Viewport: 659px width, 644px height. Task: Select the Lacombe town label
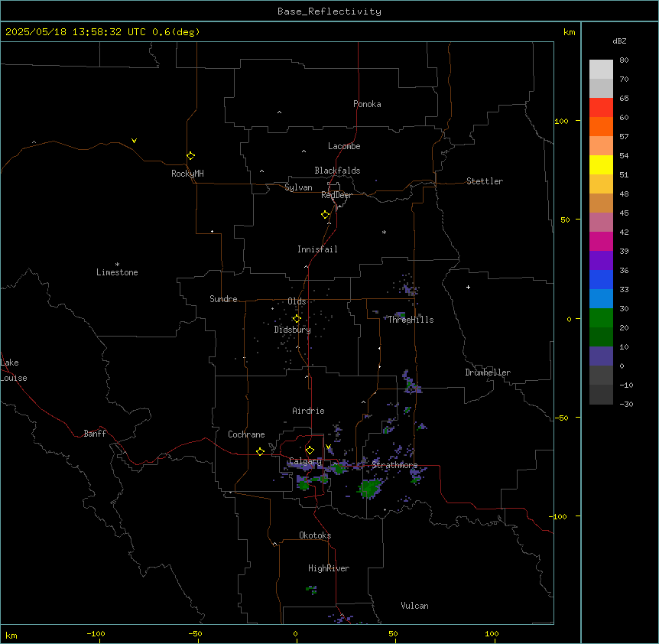click(344, 146)
